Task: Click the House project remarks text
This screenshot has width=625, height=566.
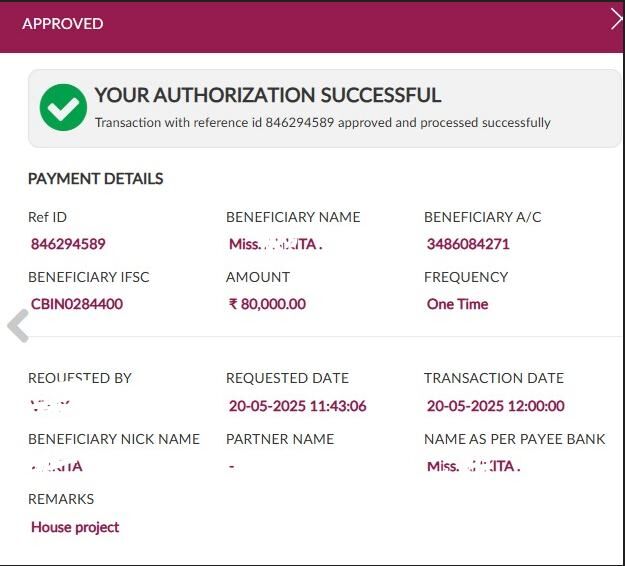Action: tap(75, 527)
